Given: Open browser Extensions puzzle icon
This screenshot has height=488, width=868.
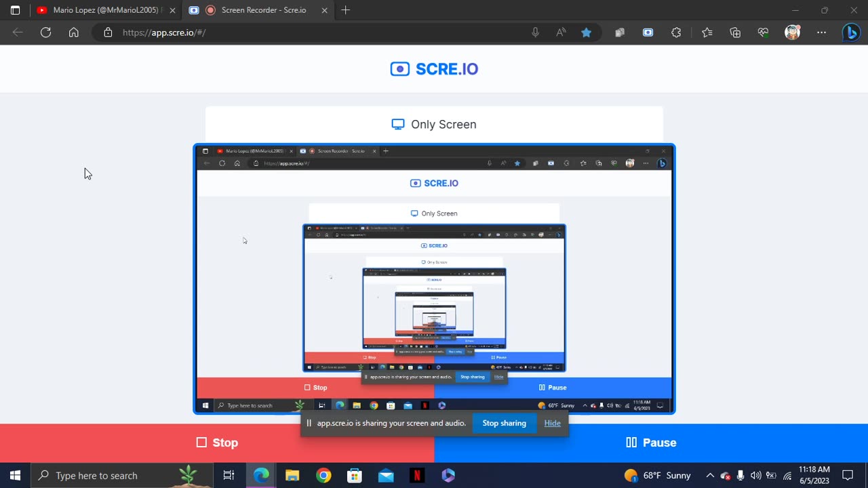Looking at the screenshot, I should (x=676, y=32).
